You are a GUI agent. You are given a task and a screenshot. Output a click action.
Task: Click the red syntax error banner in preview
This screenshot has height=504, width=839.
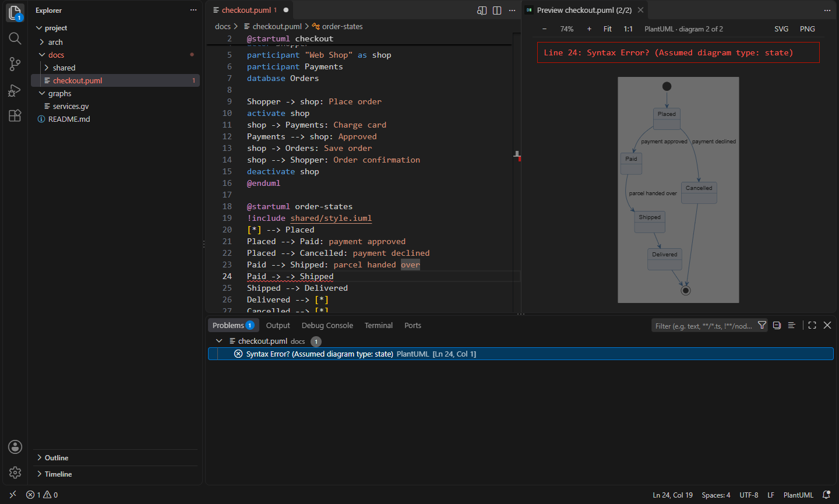(x=678, y=52)
